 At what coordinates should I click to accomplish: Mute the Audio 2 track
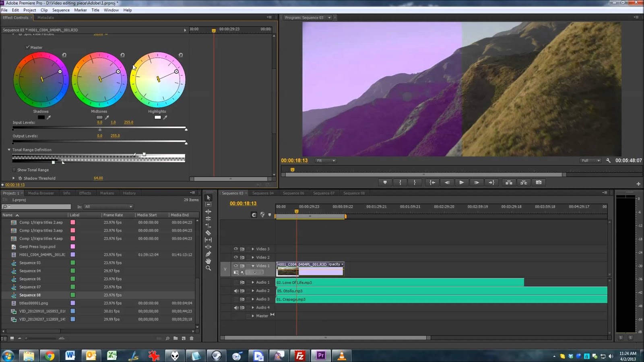coord(236,291)
